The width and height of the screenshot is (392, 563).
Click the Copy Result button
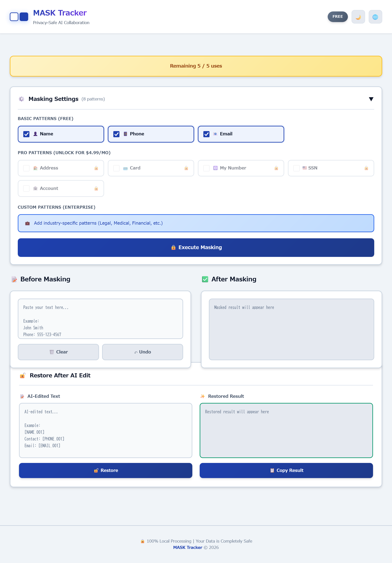(286, 470)
